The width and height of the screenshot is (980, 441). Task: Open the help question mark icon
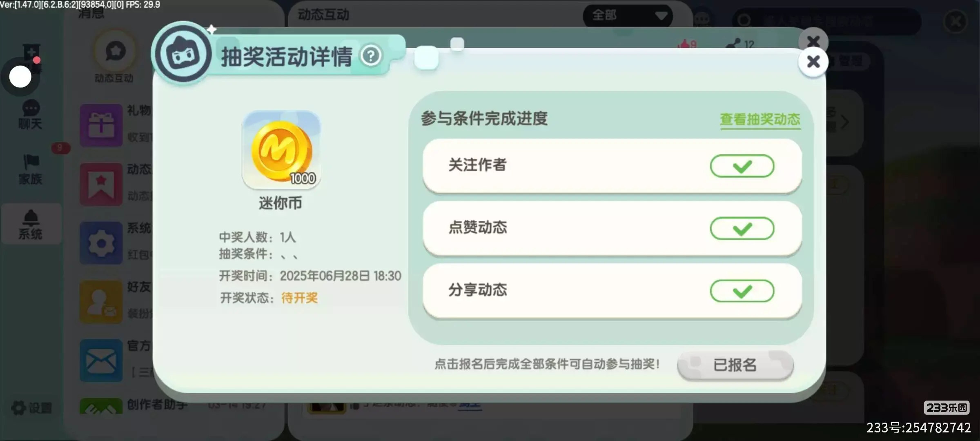click(371, 56)
